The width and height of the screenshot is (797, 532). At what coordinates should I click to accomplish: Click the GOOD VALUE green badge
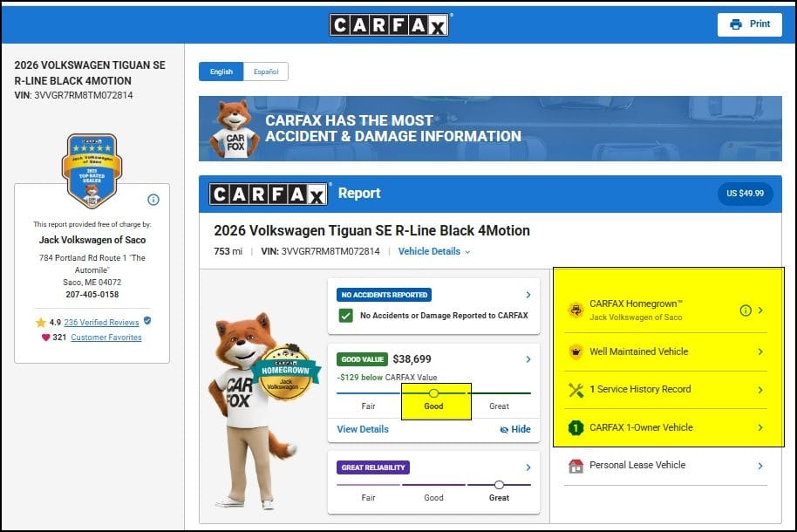coord(362,359)
